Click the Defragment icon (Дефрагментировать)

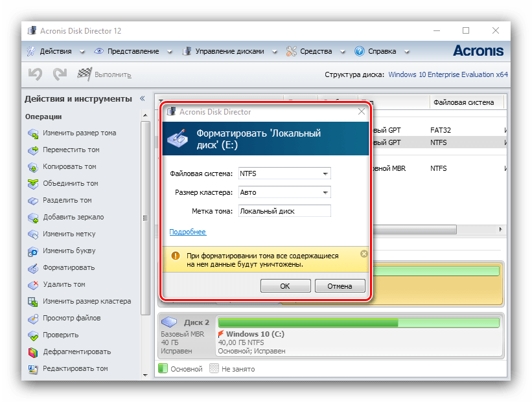(x=33, y=352)
